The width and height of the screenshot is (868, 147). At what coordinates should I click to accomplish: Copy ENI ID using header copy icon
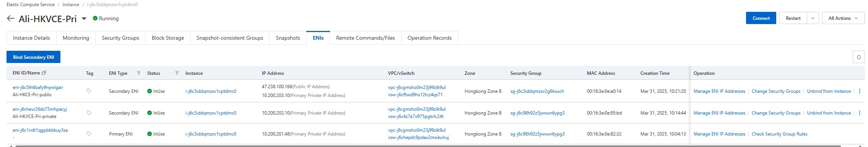coord(44,73)
